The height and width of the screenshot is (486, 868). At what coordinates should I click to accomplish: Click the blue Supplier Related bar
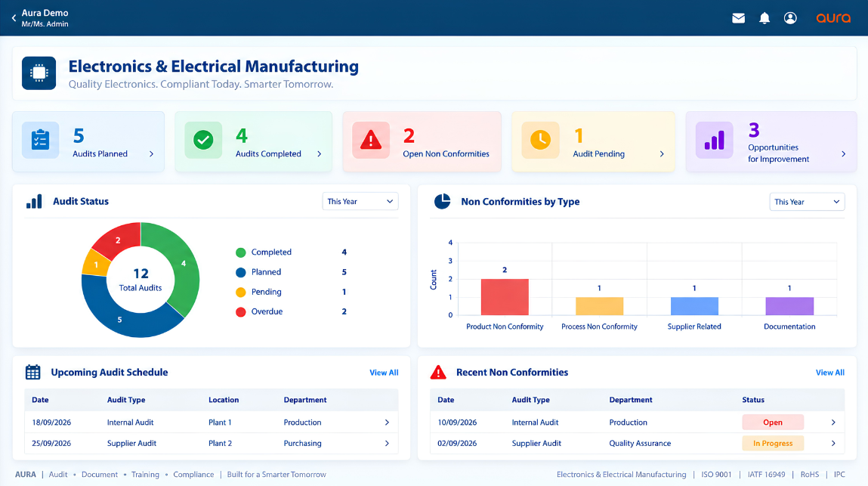coord(694,306)
